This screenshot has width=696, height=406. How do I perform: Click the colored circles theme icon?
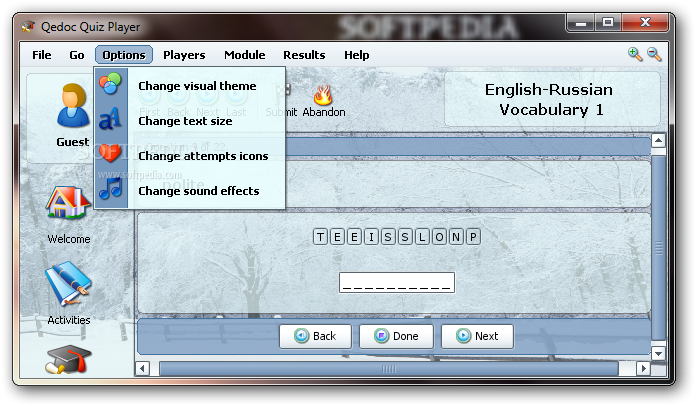[110, 84]
